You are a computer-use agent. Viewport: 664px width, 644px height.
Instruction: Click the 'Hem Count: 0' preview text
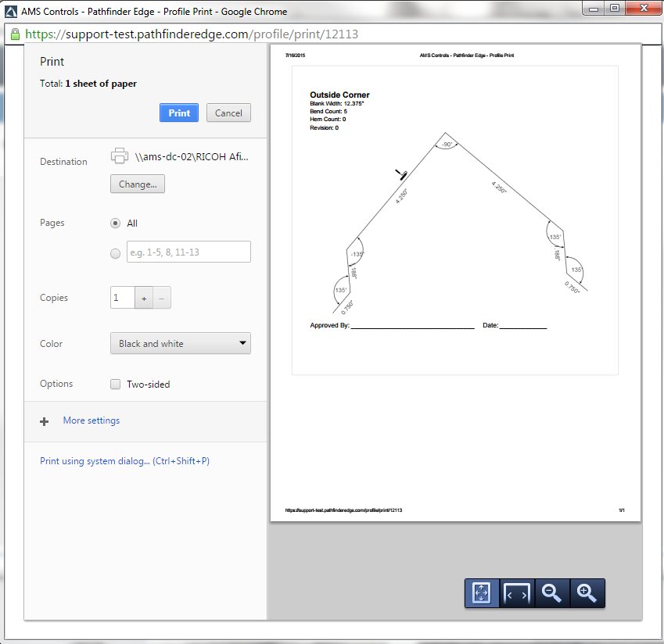pyautogui.click(x=328, y=120)
